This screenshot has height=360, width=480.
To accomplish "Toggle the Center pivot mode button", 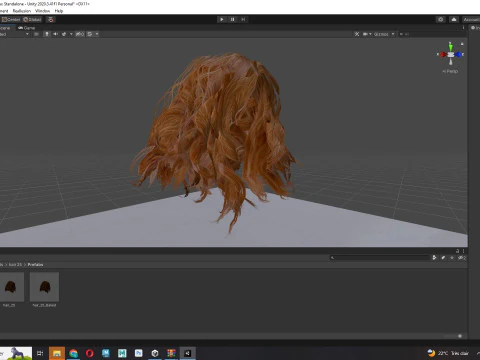I will coord(11,19).
